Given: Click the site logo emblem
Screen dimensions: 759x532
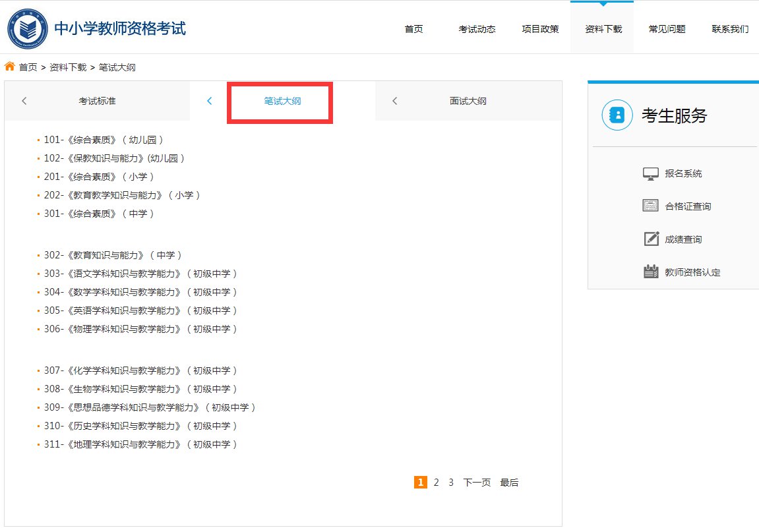Looking at the screenshot, I should click(27, 29).
